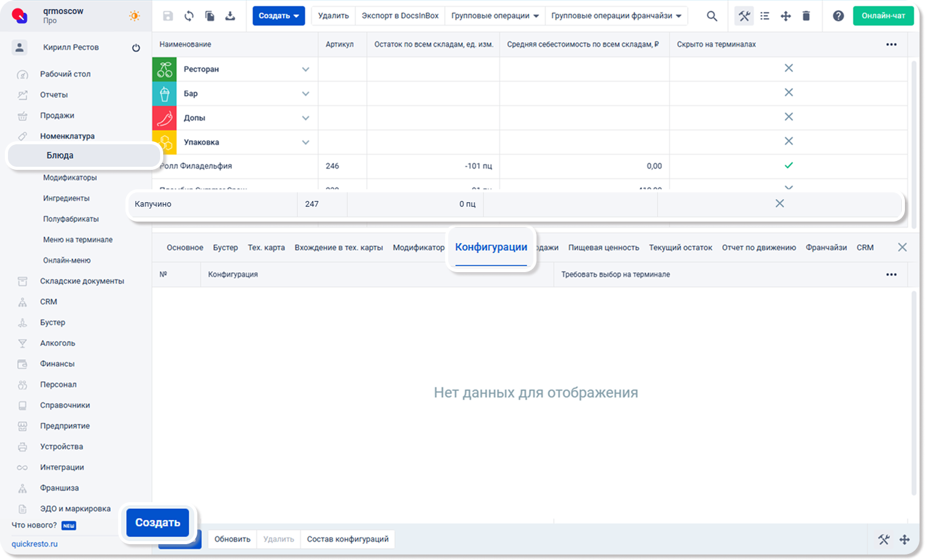
Task: Click the user avatar icon
Action: pos(19,47)
